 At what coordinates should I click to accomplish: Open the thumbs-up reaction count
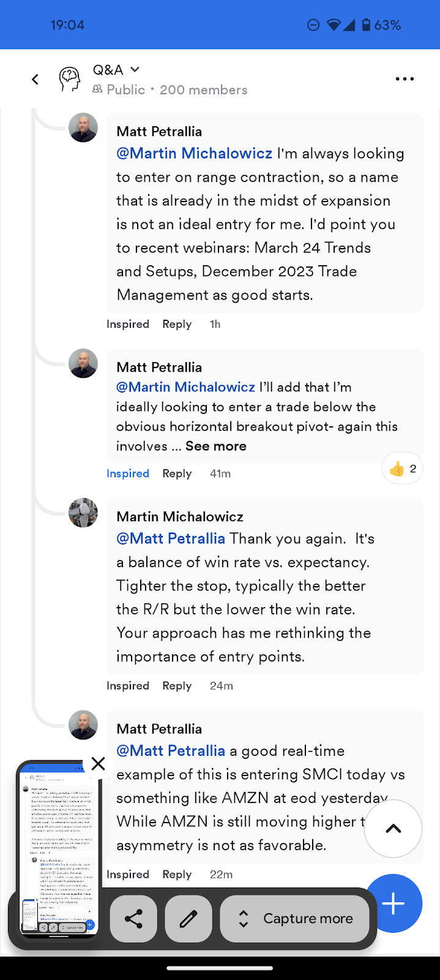403,469
